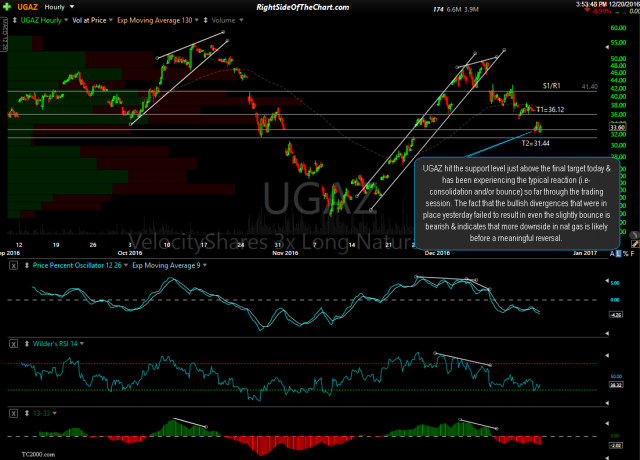Click the green plus add icon

coord(7,7)
